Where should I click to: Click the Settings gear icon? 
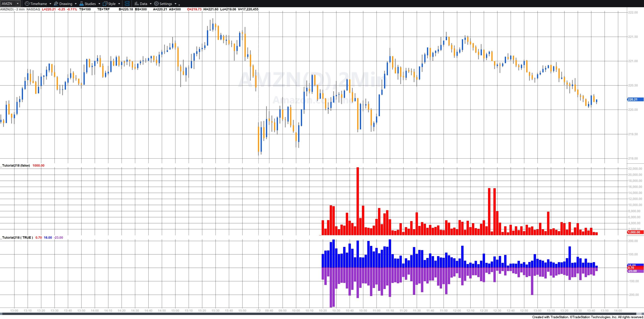click(156, 4)
